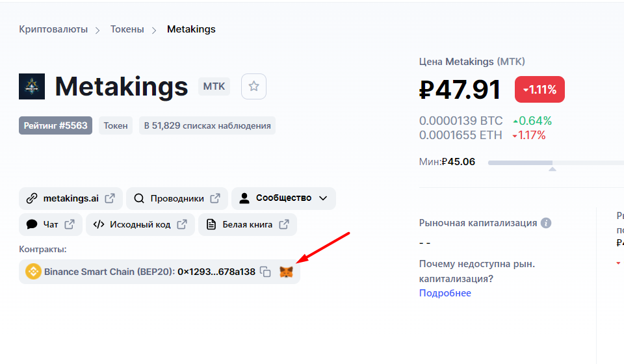The image size is (624, 364).
Task: Click the Подробнее link
Action: 445,293
